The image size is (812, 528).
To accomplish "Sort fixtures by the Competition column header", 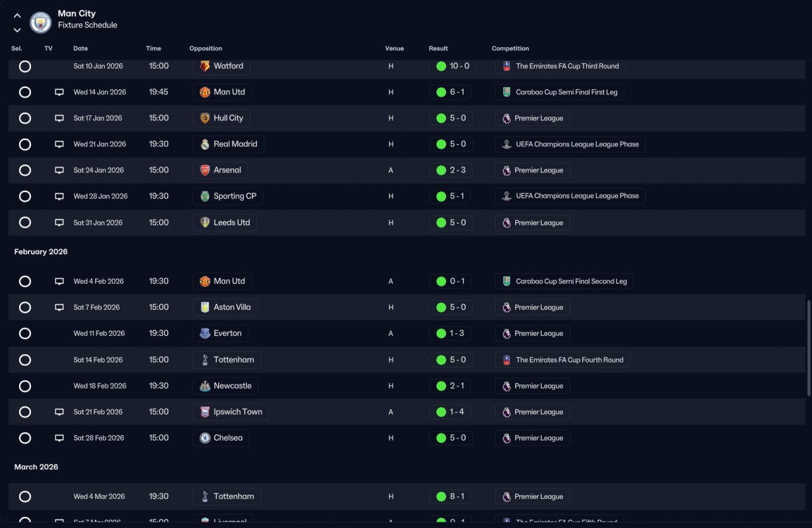I will (510, 49).
